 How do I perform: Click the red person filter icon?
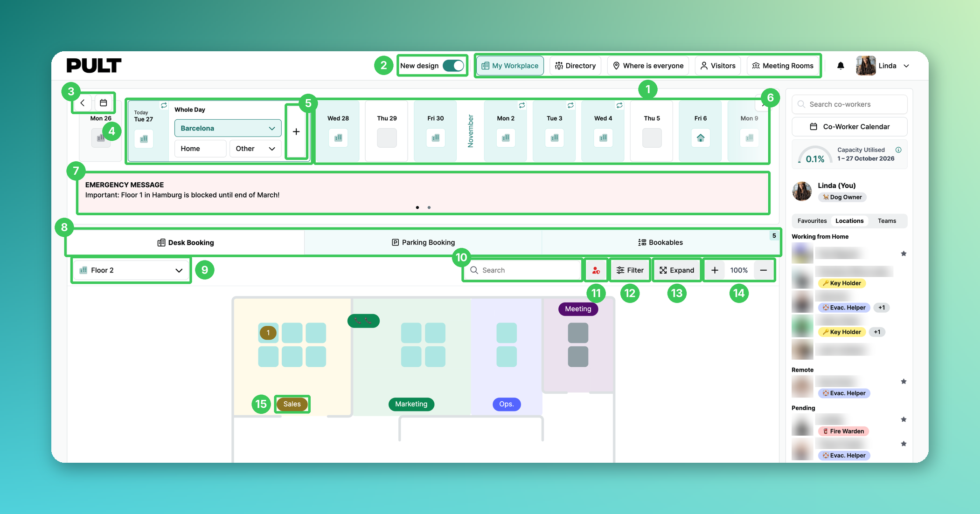[x=596, y=270]
